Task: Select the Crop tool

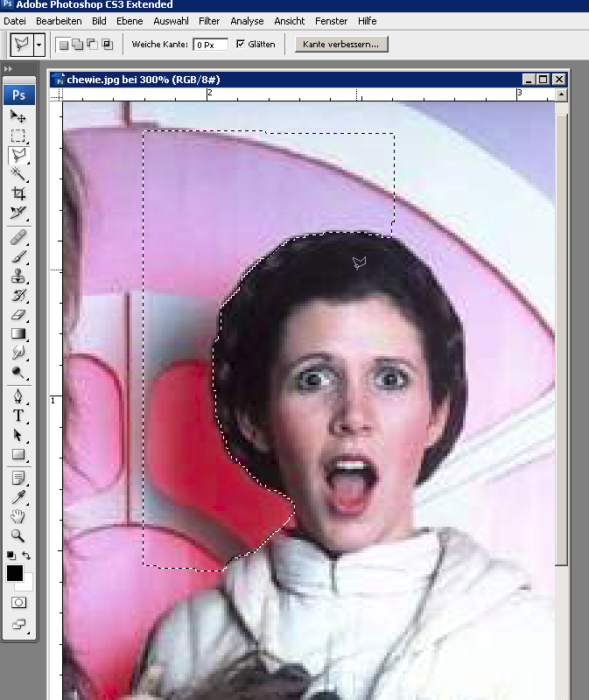Action: pos(18,193)
